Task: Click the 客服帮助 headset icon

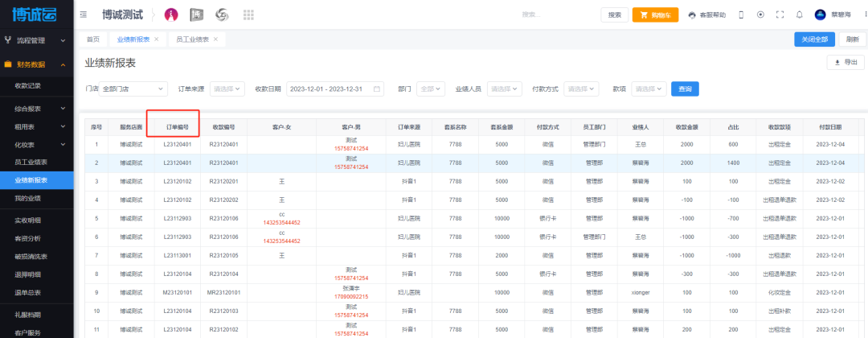Action: pos(692,15)
